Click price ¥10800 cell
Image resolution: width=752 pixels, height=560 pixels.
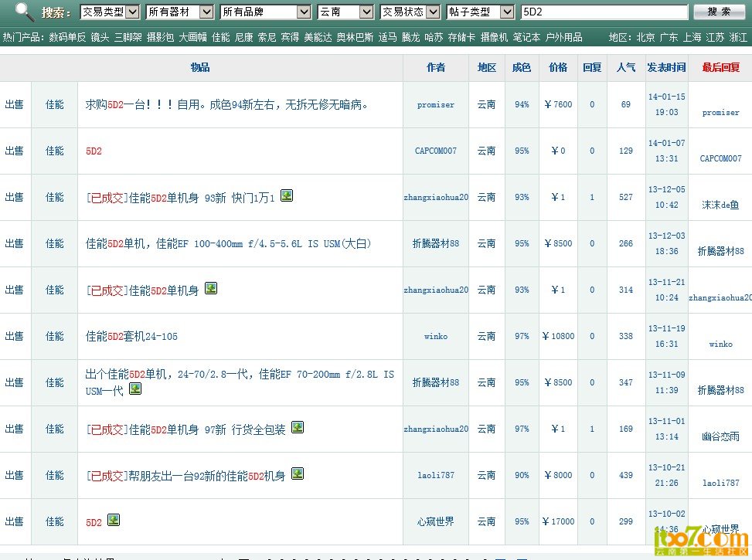tap(558, 336)
